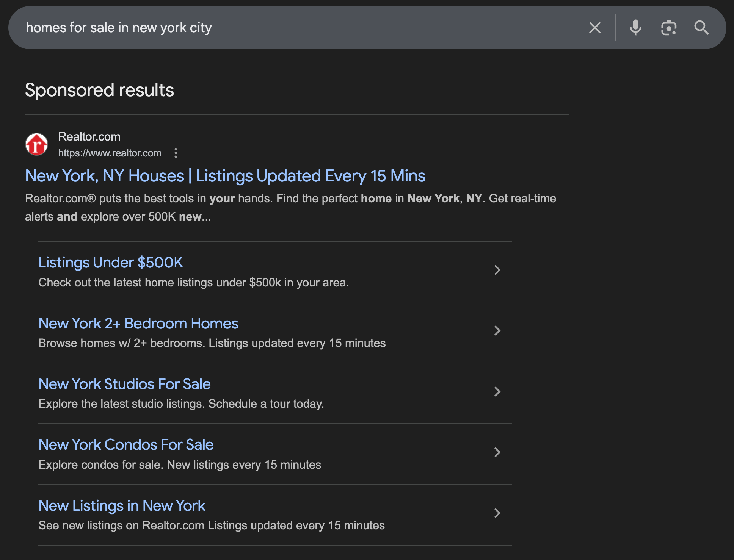Open New York 2+ Bedroom Homes sitelink
This screenshot has height=560, width=734.
[x=138, y=324]
